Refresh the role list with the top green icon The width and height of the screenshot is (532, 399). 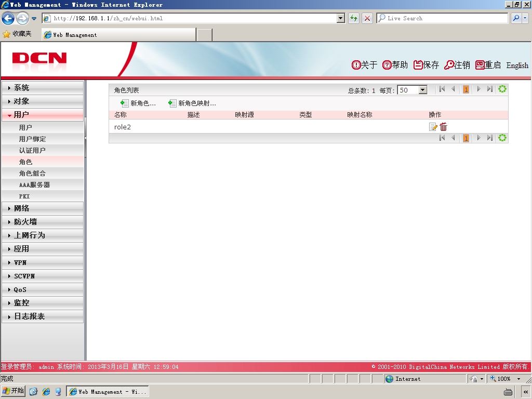point(502,89)
